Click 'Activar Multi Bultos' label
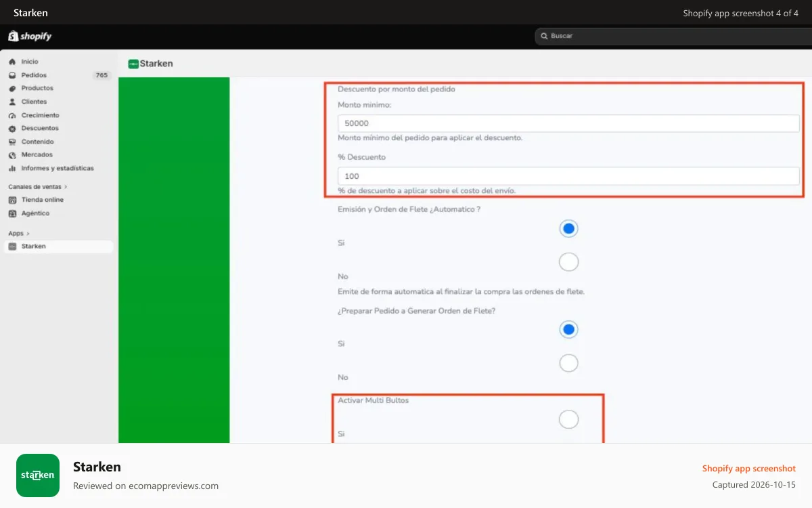 (x=374, y=400)
